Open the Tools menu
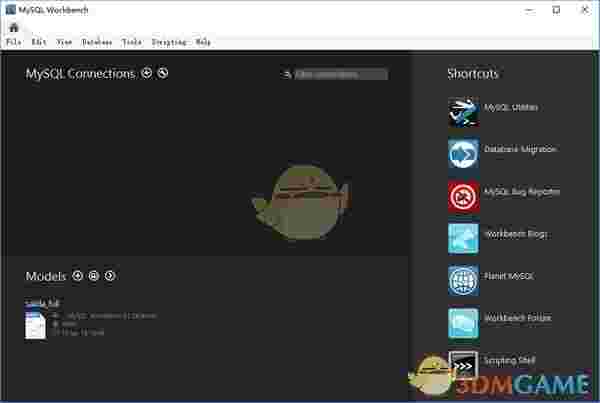Image resolution: width=600 pixels, height=403 pixels. pyautogui.click(x=132, y=42)
